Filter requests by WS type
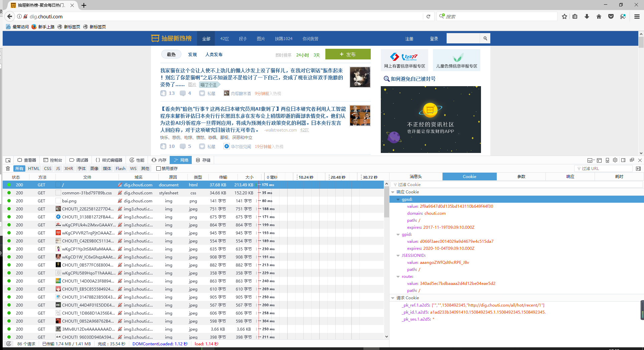The image size is (644, 350). click(x=133, y=169)
